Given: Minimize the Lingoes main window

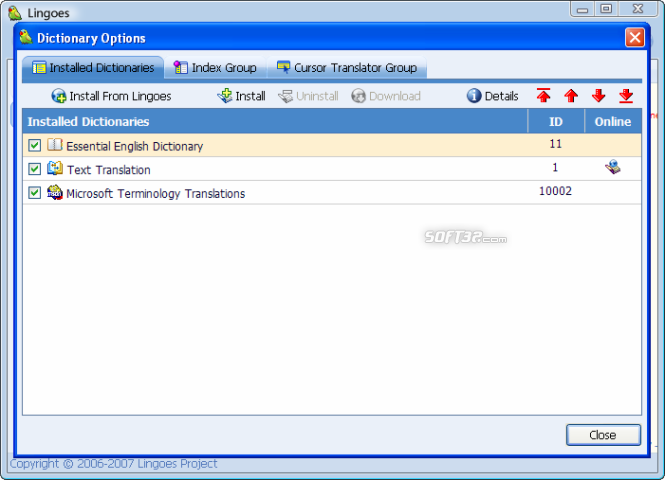Looking at the screenshot, I should coord(582,9).
